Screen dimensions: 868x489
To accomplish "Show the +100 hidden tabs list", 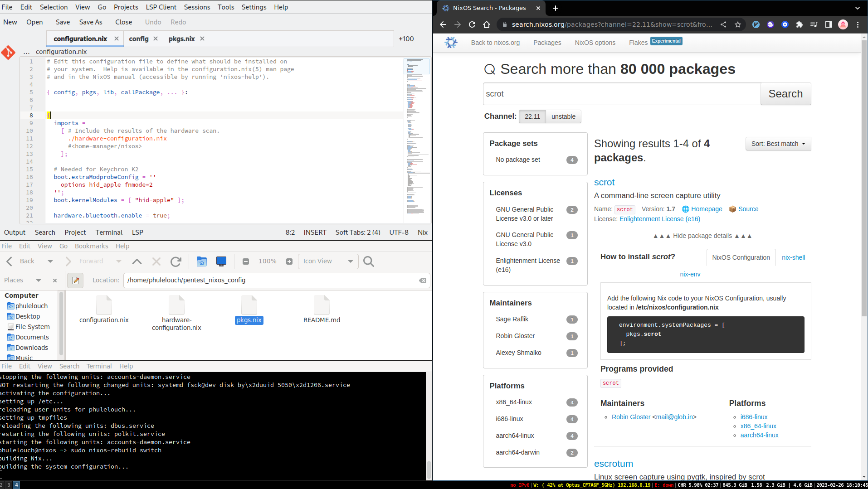I will [x=406, y=39].
